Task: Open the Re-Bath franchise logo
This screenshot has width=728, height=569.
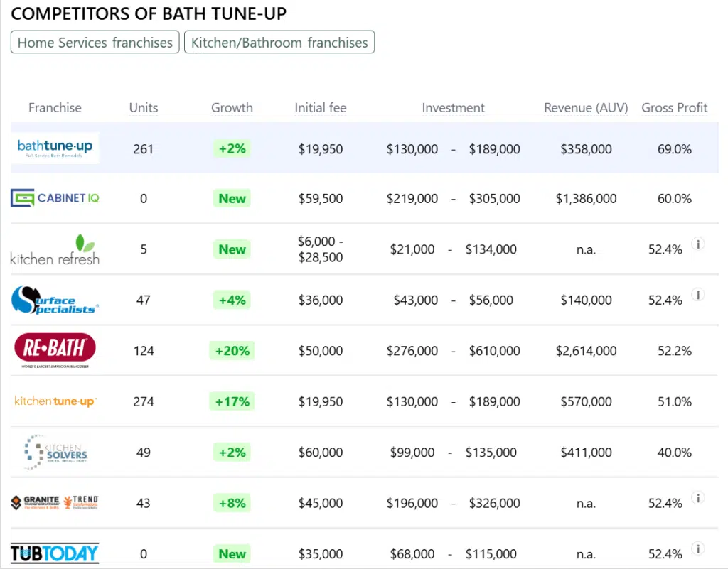Action: pyautogui.click(x=55, y=350)
